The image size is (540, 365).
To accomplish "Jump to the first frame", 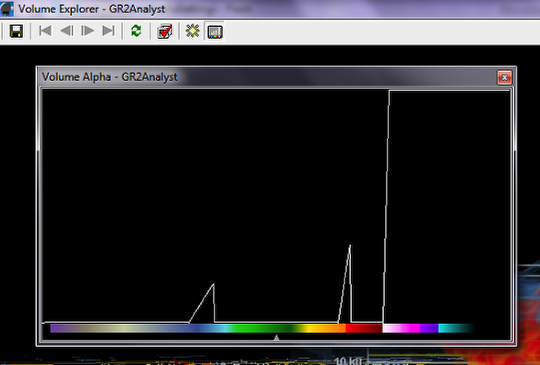I will click(45, 31).
